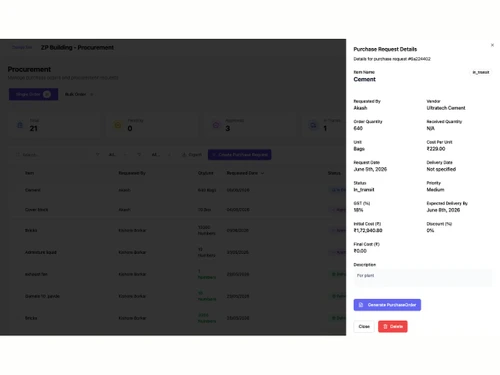This screenshot has height=375, width=500.
Task: Click the Description box containing 'For plant'
Action: [422, 278]
